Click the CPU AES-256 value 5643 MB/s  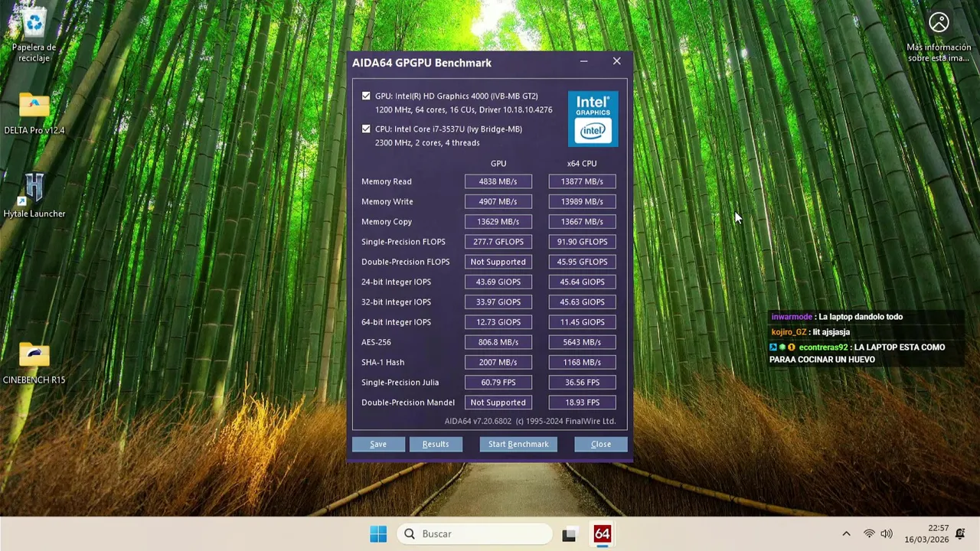582,342
